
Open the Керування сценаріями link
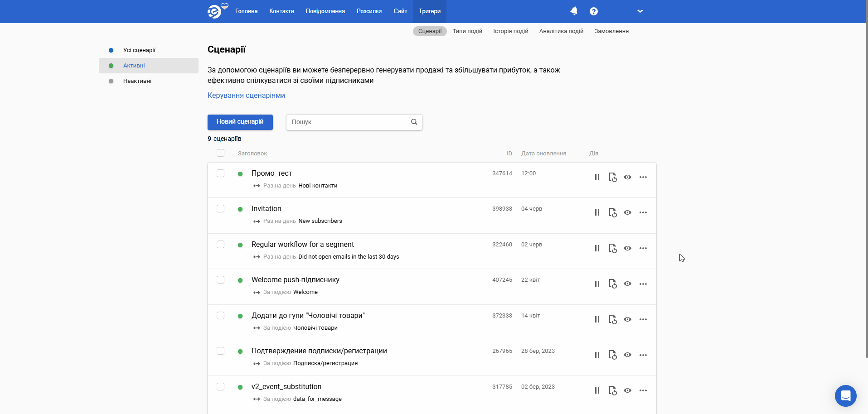tap(246, 96)
